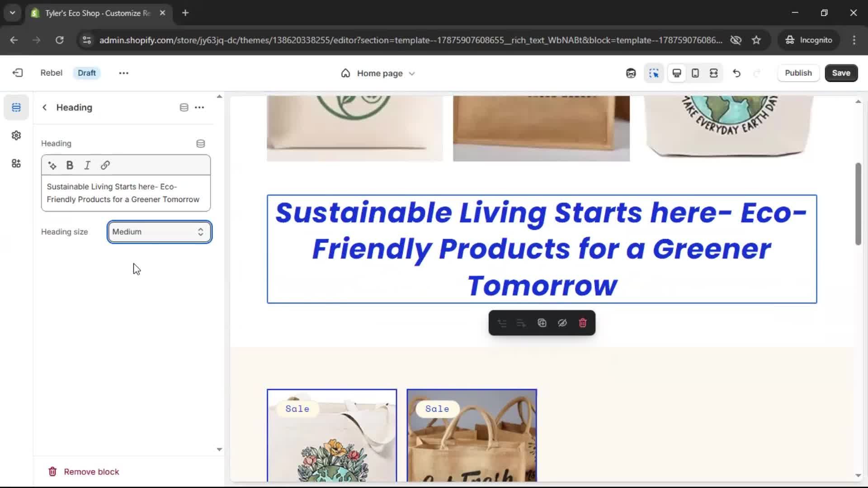The height and width of the screenshot is (488, 868).
Task: Click the Undo arrow icon
Action: coord(736,73)
